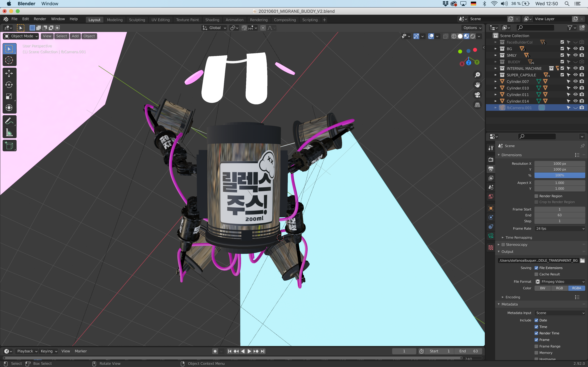
Task: Select the Rotate tool
Action: click(9, 85)
